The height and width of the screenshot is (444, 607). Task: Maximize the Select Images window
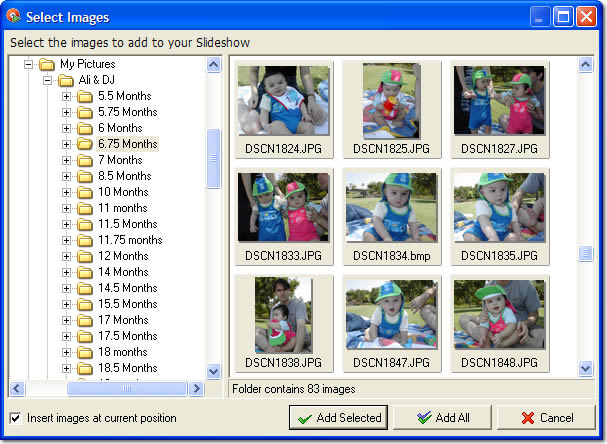pos(563,17)
